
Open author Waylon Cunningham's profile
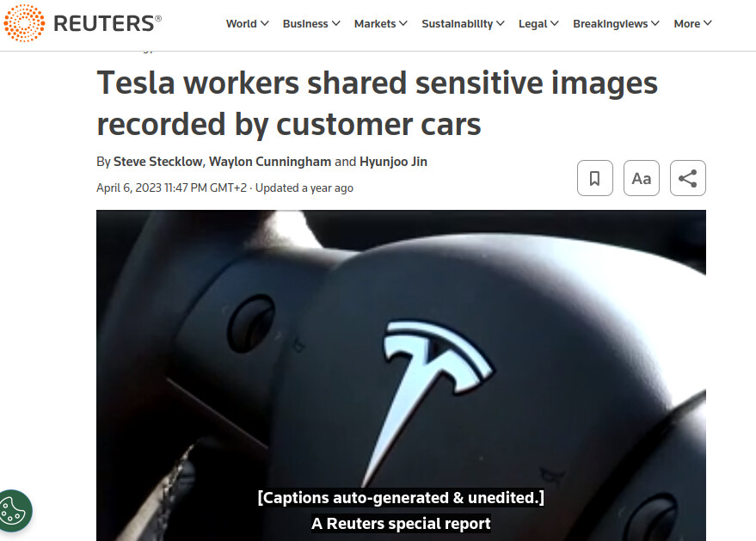[270, 162]
